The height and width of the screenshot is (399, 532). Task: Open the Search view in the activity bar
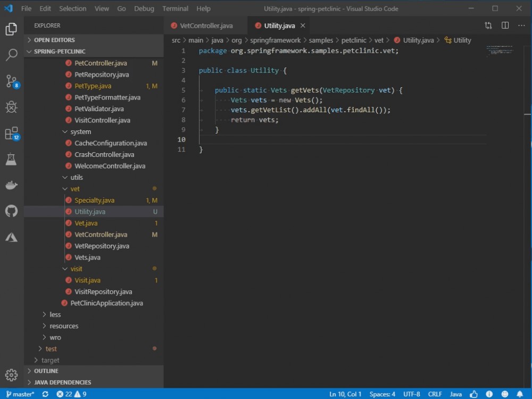[12, 55]
